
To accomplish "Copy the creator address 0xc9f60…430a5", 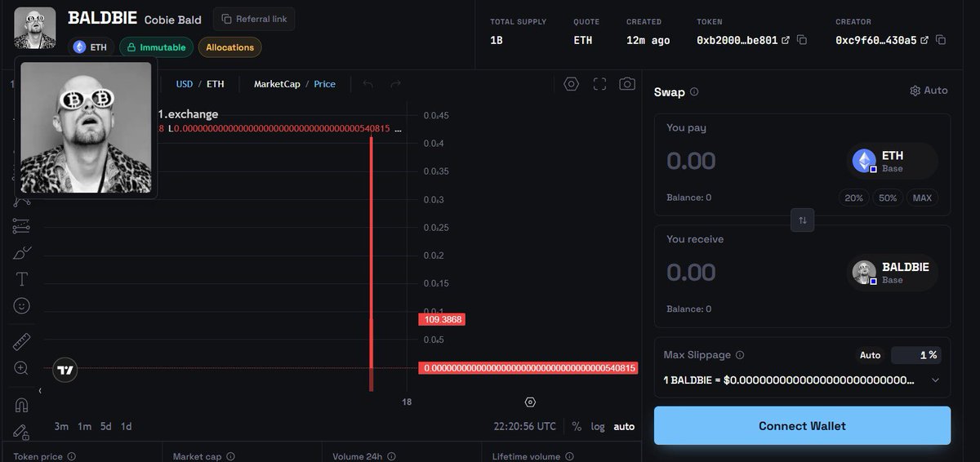I will [941, 40].
